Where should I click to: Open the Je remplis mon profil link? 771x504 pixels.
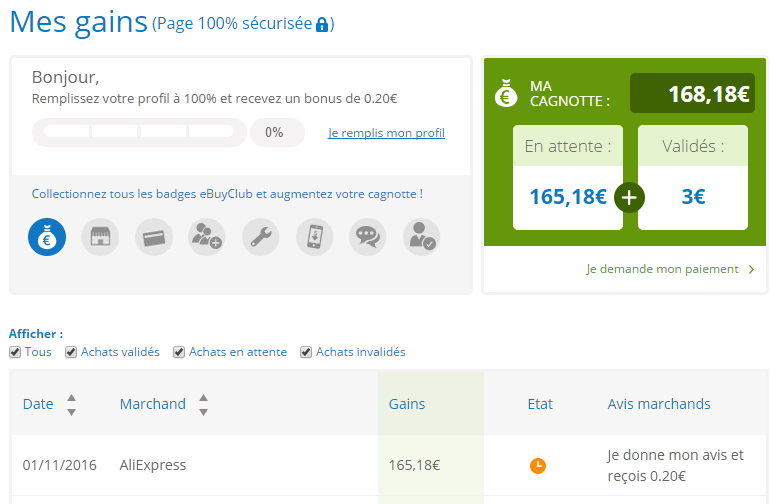(386, 133)
